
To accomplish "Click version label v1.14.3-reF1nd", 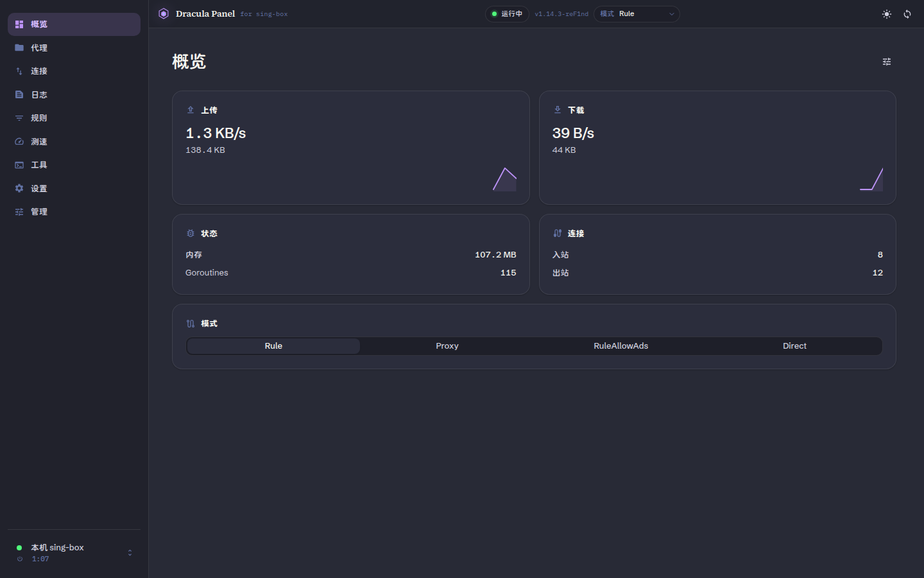I will (x=561, y=14).
